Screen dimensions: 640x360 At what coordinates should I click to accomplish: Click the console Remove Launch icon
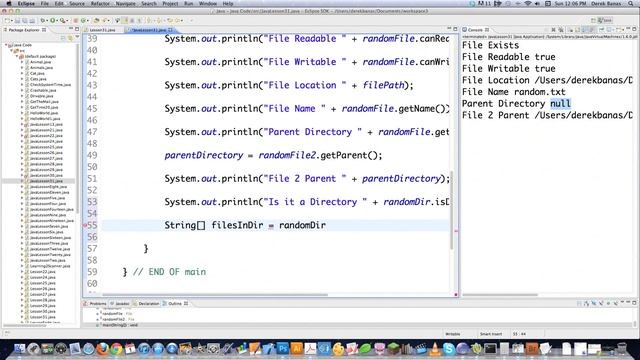pos(553,30)
